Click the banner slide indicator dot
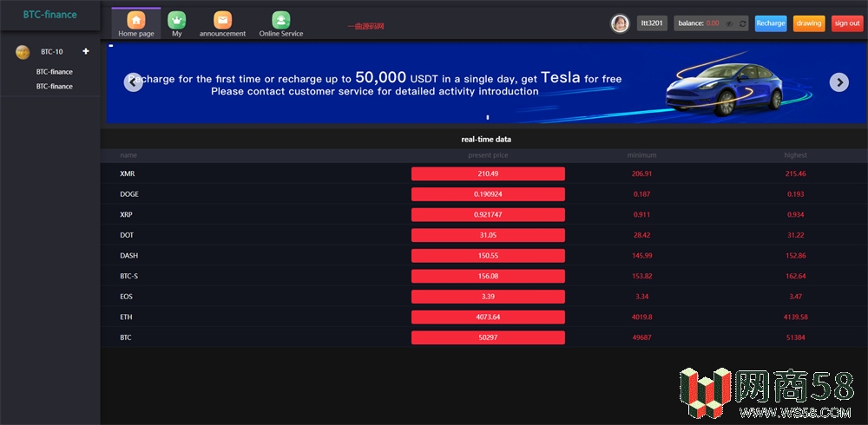This screenshot has width=868, height=425. pos(488,117)
